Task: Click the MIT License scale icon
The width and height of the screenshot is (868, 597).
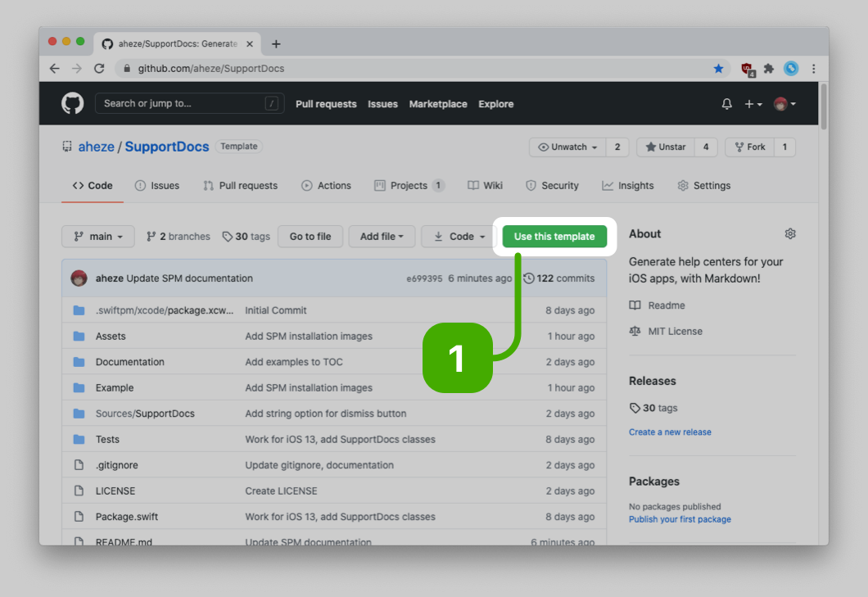Action: (635, 331)
